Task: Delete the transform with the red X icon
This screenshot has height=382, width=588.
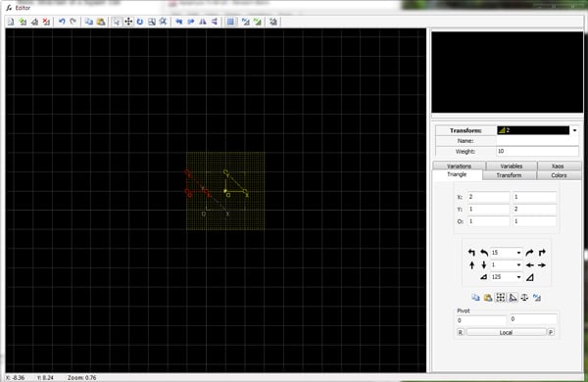Action: [x=46, y=22]
